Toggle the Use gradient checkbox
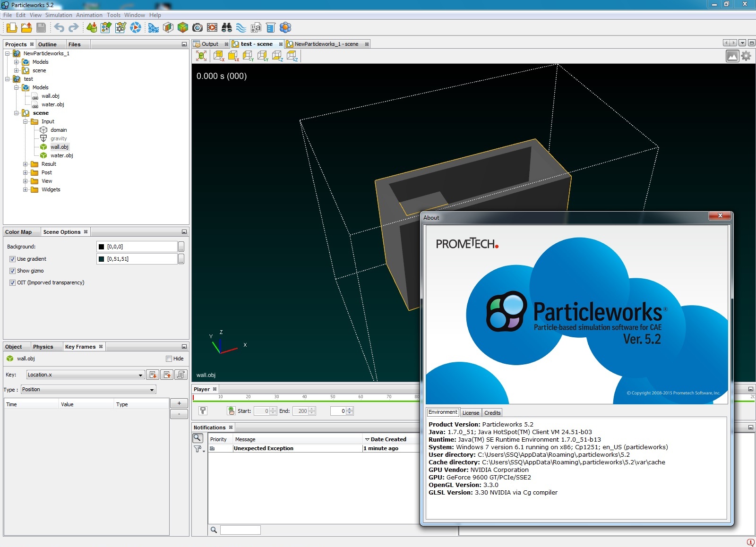 pos(12,259)
